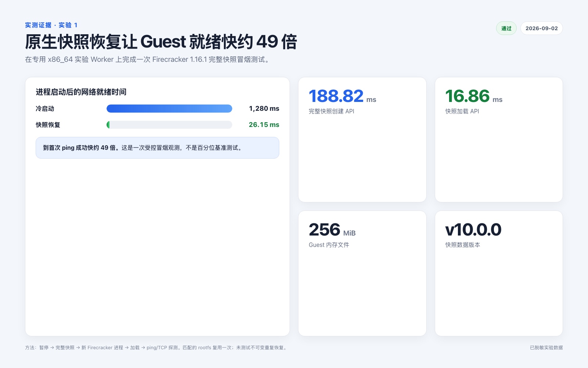Click the 快照数据版本 label
588x368 pixels.
pyautogui.click(x=463, y=245)
